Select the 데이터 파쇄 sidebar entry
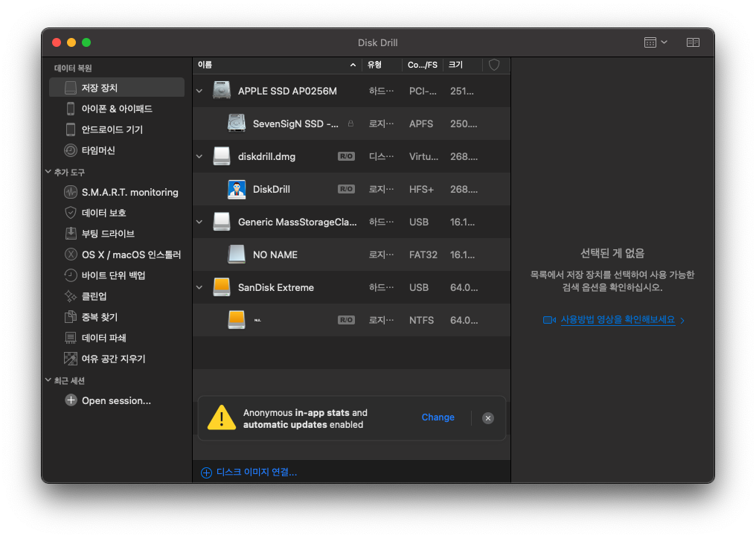 point(117,337)
